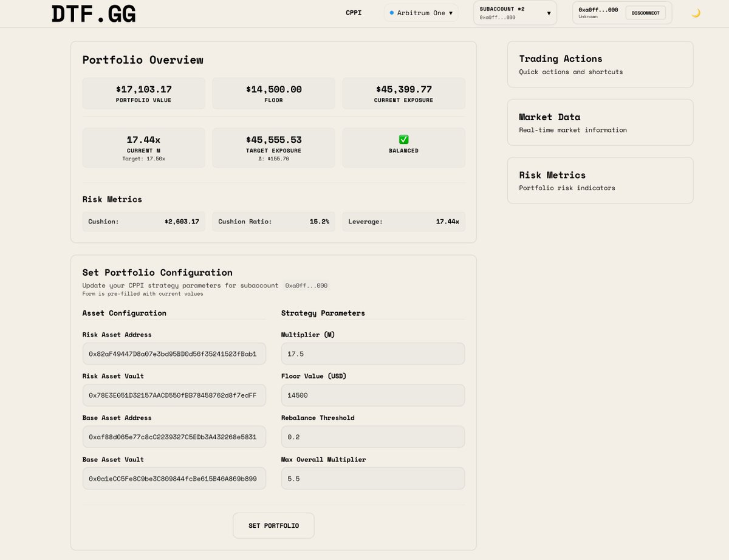Click the green Balanced checkmark icon
Image resolution: width=729 pixels, height=560 pixels.
[403, 139]
